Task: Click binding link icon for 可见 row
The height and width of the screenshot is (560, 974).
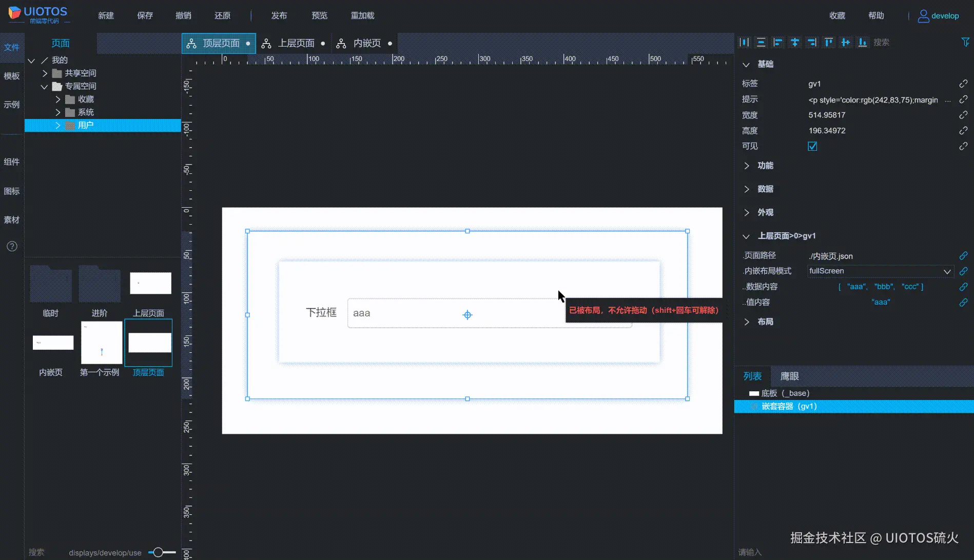Action: [963, 146]
